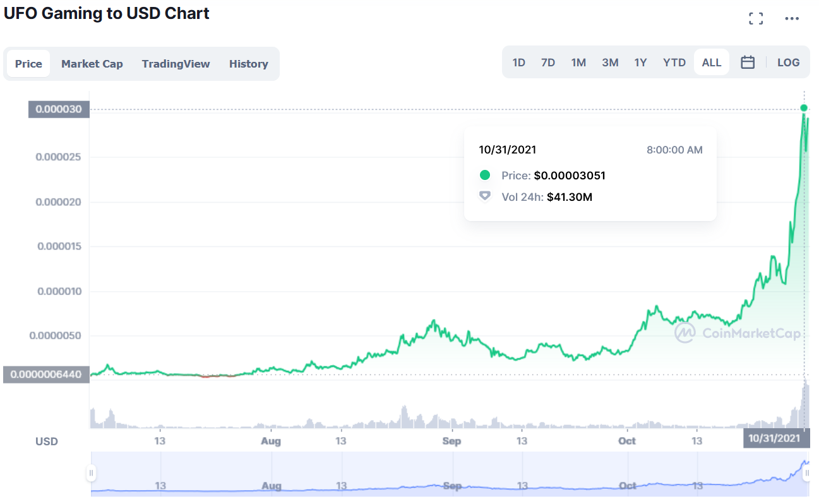The width and height of the screenshot is (819, 504).
Task: Switch to the TradingView tab
Action: 176,64
